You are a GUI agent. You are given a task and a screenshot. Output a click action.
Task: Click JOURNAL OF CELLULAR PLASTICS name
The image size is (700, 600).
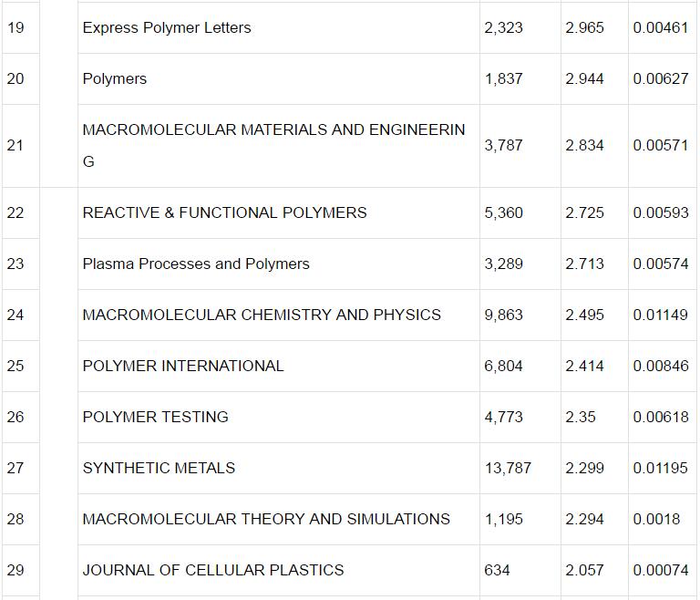click(x=213, y=570)
